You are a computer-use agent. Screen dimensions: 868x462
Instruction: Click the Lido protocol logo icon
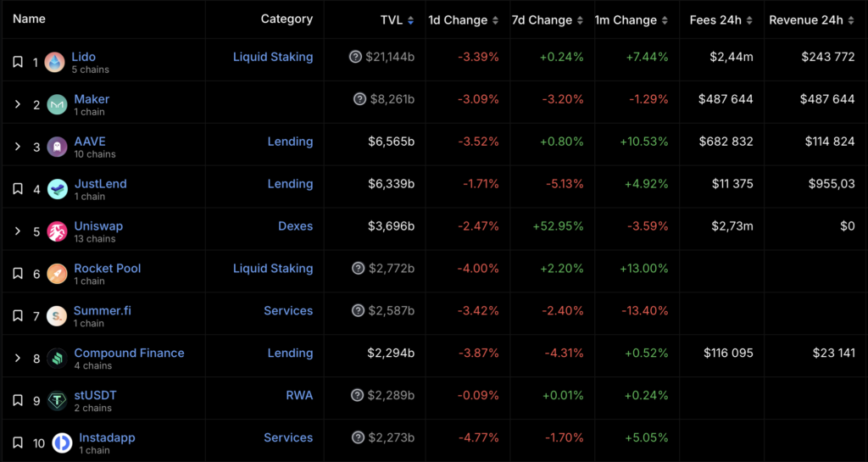coord(55,62)
